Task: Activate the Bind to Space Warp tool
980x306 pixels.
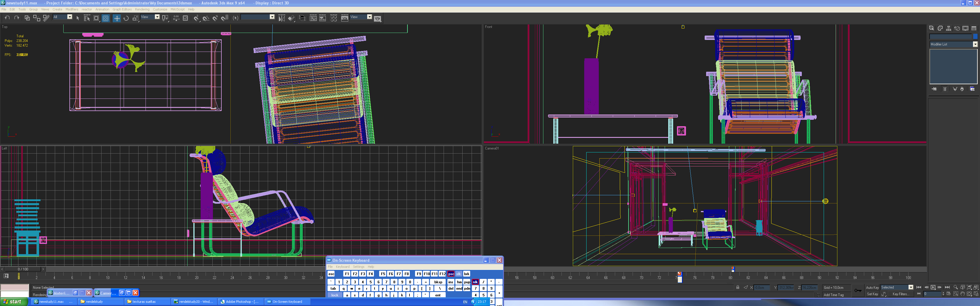Action: click(46, 18)
